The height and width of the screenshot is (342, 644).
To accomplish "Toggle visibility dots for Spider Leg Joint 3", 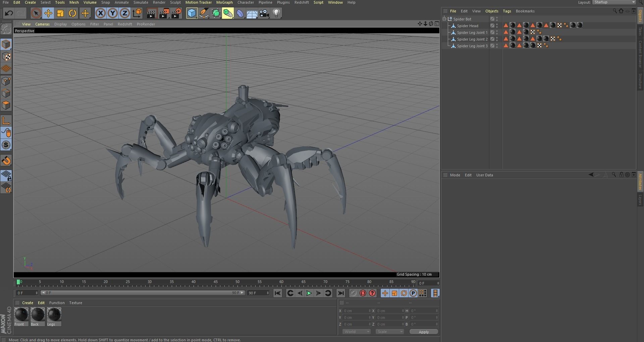I will pos(497,46).
